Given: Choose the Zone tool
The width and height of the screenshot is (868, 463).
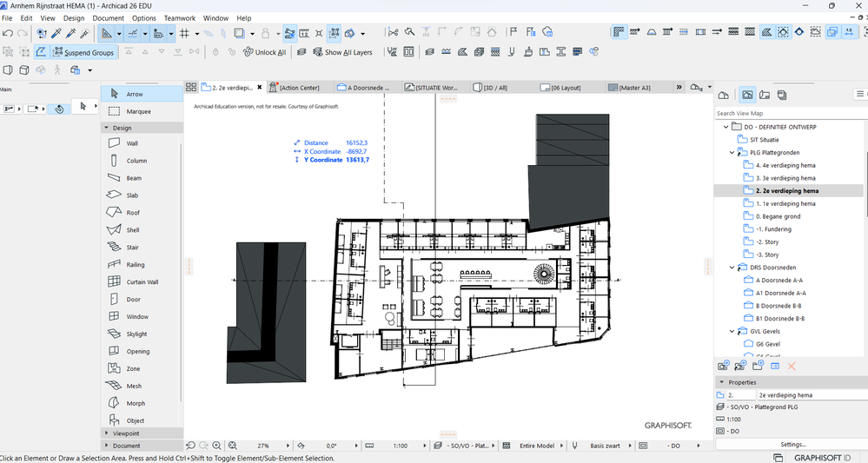Looking at the screenshot, I should (133, 369).
